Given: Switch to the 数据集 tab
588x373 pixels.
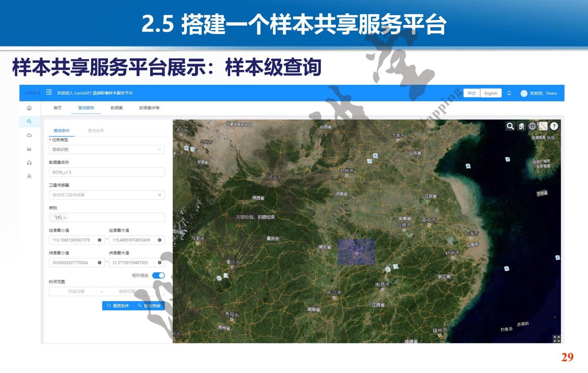Looking at the screenshot, I should pos(116,108).
